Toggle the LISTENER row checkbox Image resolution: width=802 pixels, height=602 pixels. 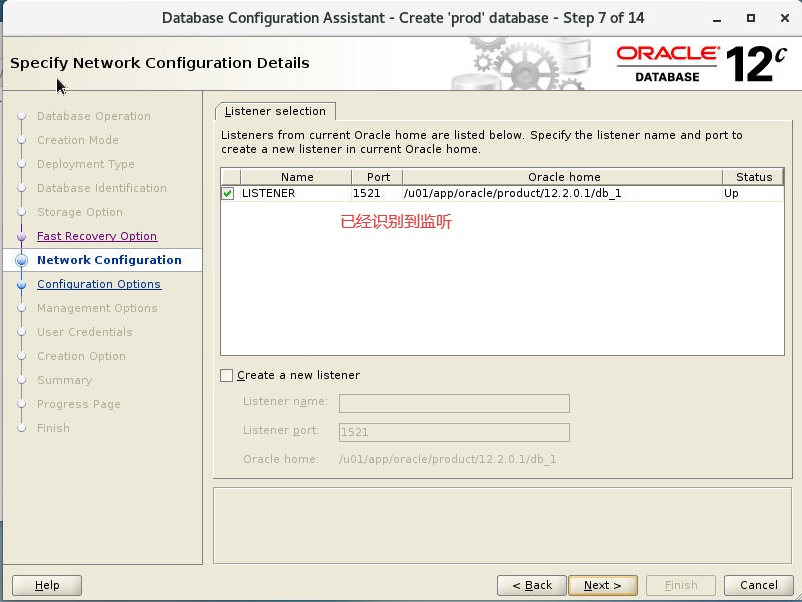228,193
